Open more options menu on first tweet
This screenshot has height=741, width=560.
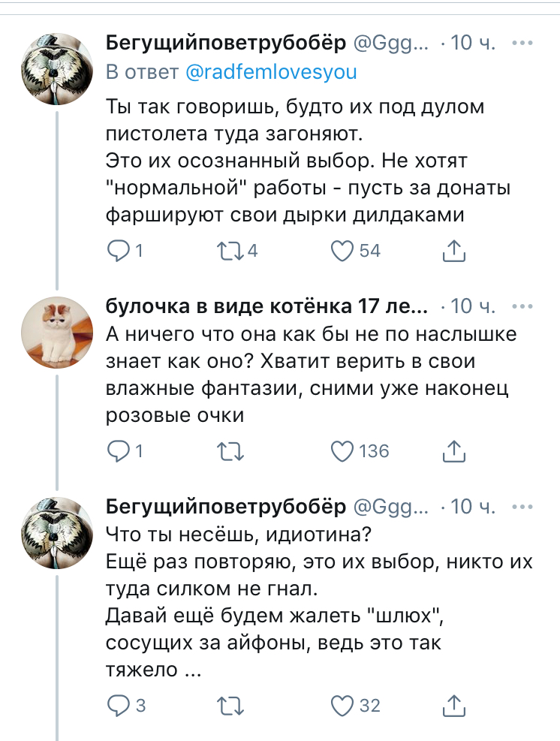pyautogui.click(x=522, y=44)
